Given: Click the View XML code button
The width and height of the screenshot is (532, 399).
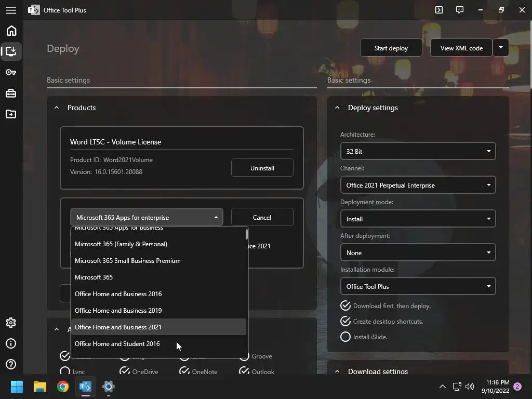Looking at the screenshot, I should (x=461, y=48).
